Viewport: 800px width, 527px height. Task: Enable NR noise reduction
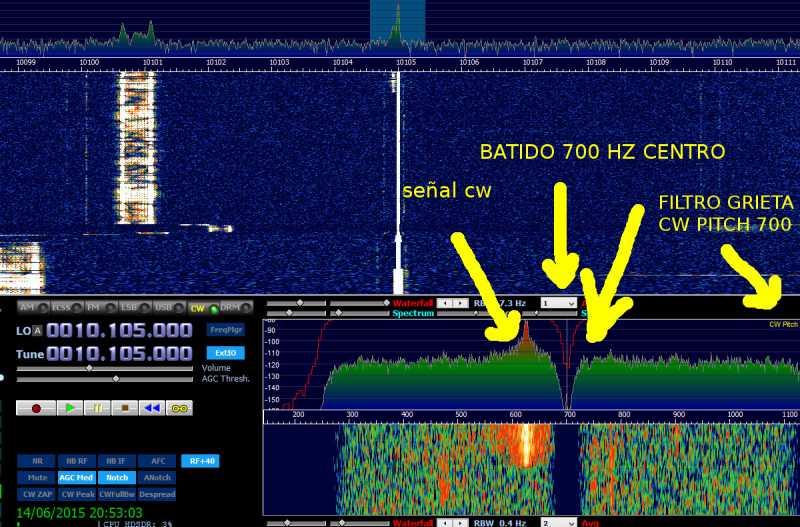(37, 461)
